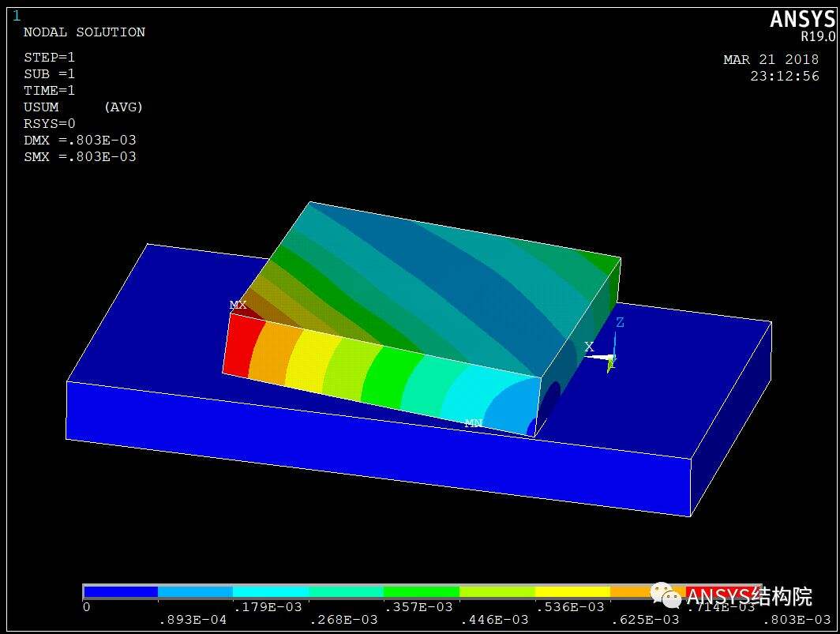Screen dimensions: 840x634
Task: Click the .536E-03 legend value
Action: [570, 607]
